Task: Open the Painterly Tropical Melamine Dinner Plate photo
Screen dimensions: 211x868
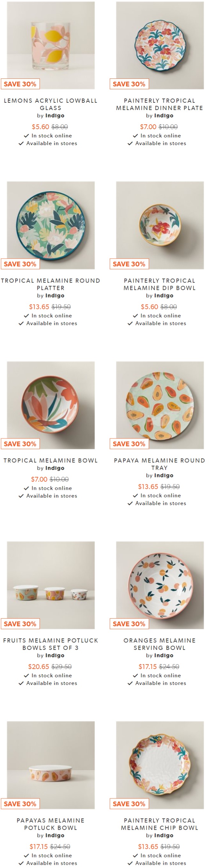Action: coord(160,46)
